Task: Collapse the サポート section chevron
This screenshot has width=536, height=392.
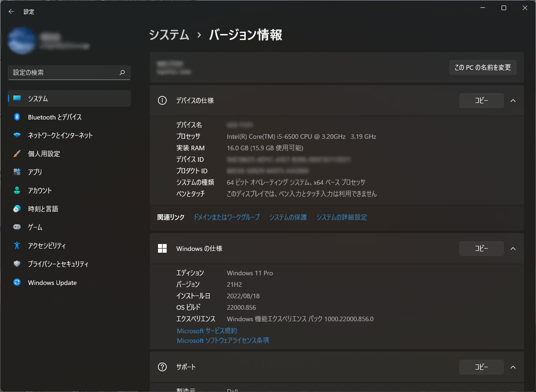Action: pos(513,367)
